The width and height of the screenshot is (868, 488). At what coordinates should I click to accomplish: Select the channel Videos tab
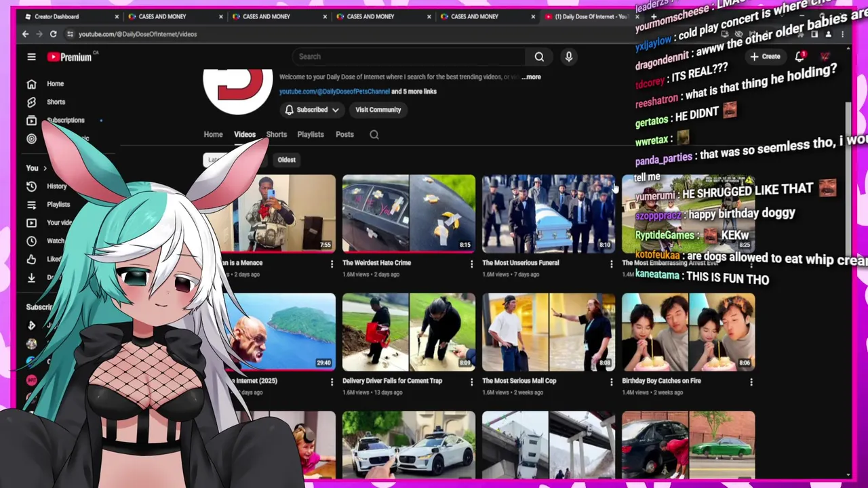[245, 134]
